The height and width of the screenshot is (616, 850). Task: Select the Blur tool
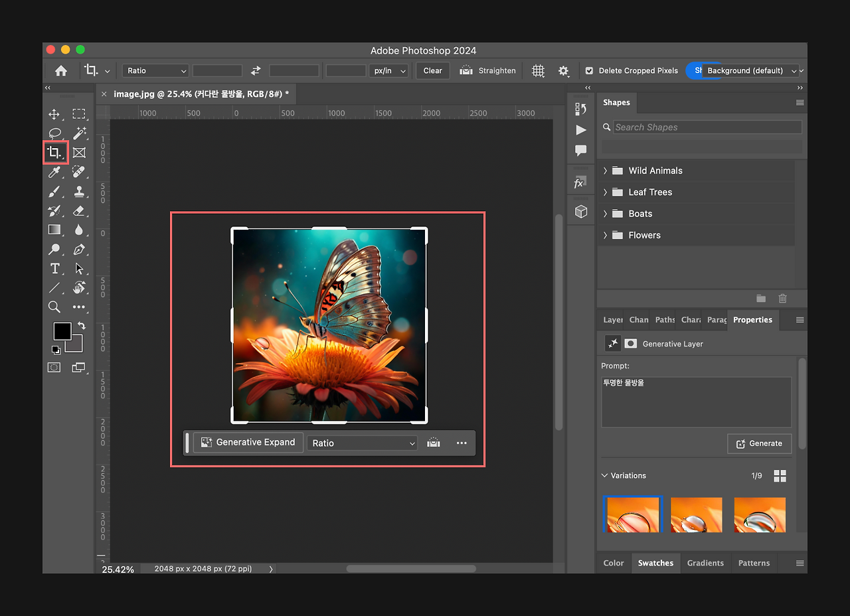[79, 230]
